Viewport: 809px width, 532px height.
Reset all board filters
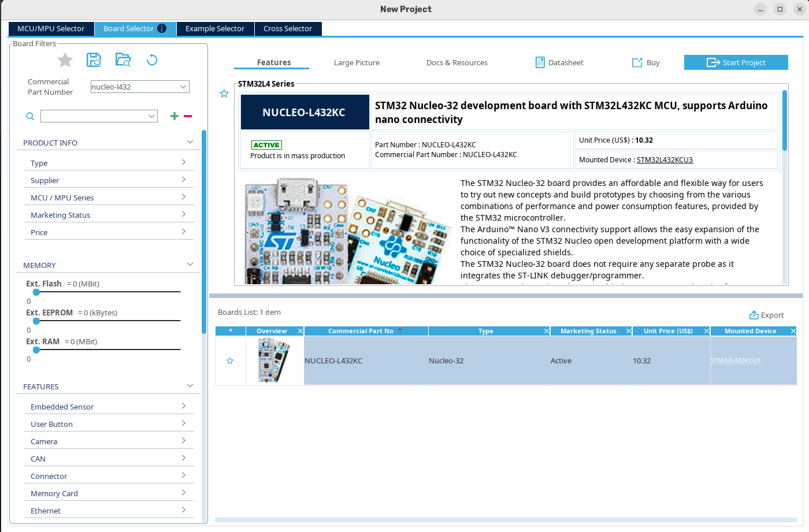[x=152, y=59]
